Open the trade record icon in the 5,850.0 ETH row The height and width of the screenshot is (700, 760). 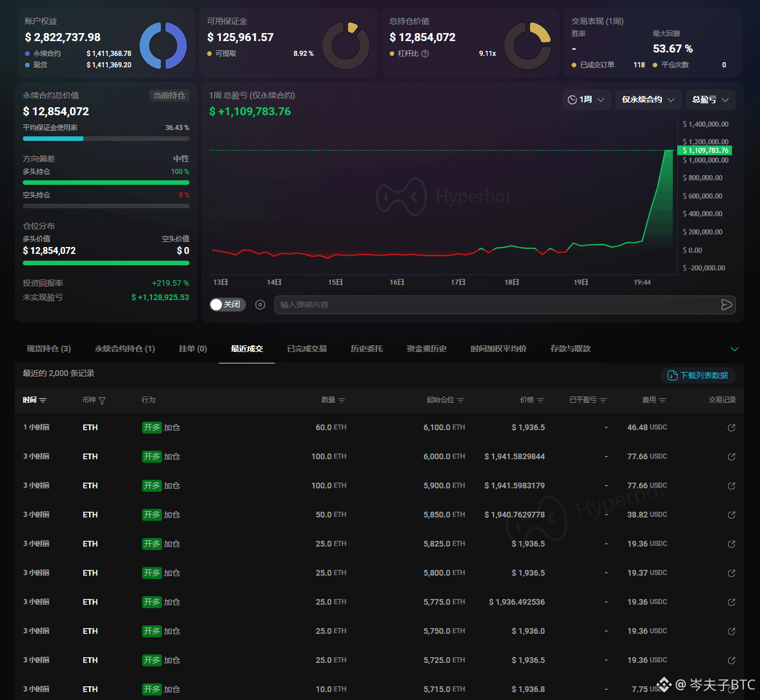tap(731, 515)
